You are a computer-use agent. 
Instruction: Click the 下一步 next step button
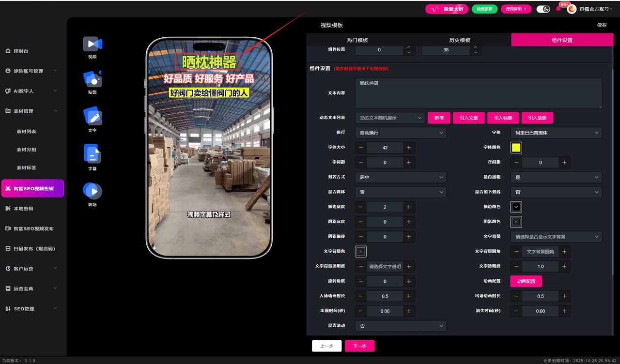359,346
